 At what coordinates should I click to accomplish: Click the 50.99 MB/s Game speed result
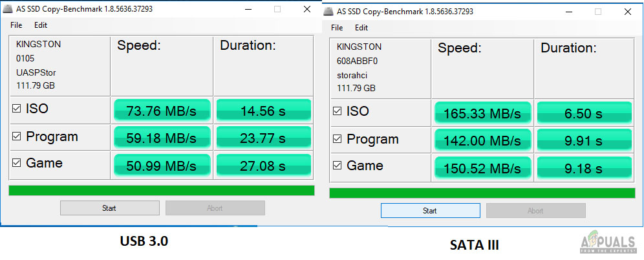(162, 165)
